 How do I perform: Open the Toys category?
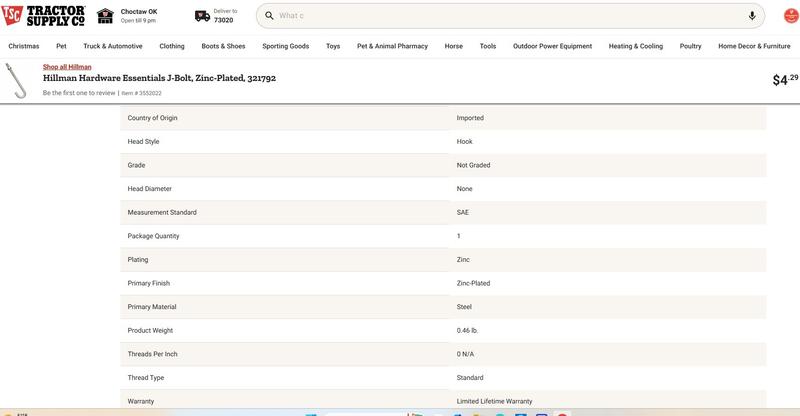pyautogui.click(x=333, y=46)
